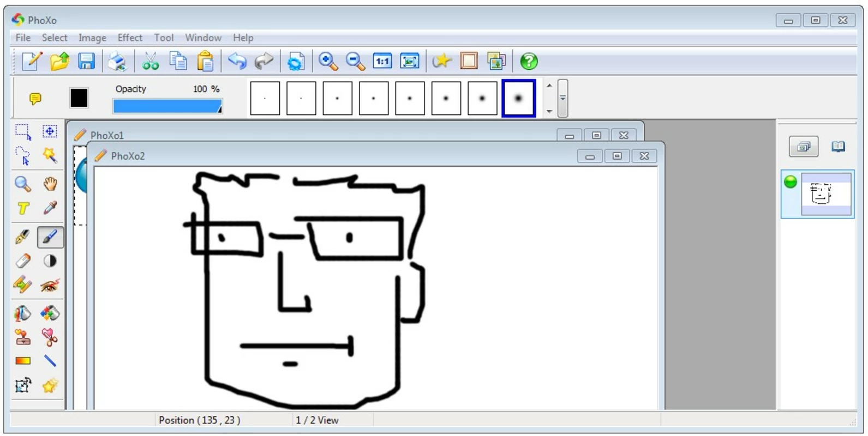Paste using the clipboard toolbar icon
This screenshot has height=436, width=868.
tap(205, 61)
